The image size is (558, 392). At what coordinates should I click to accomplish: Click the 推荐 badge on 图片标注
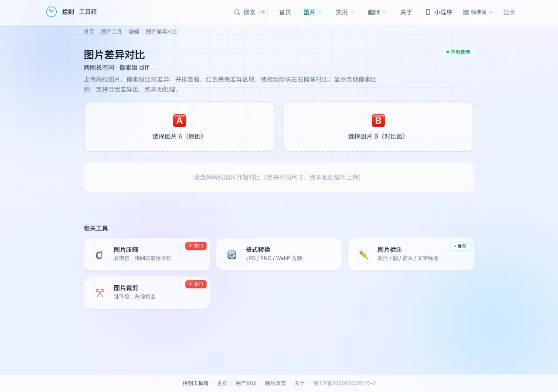(460, 246)
